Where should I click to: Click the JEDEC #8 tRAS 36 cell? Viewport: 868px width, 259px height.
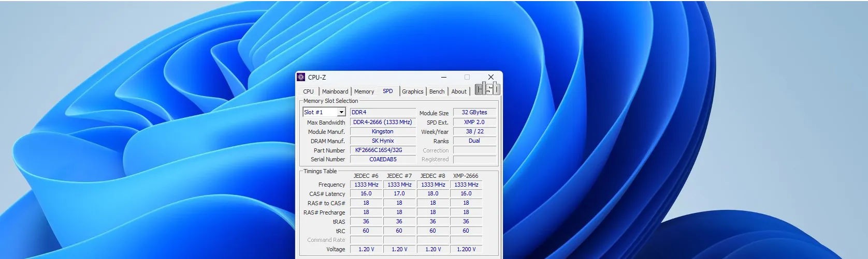click(433, 221)
